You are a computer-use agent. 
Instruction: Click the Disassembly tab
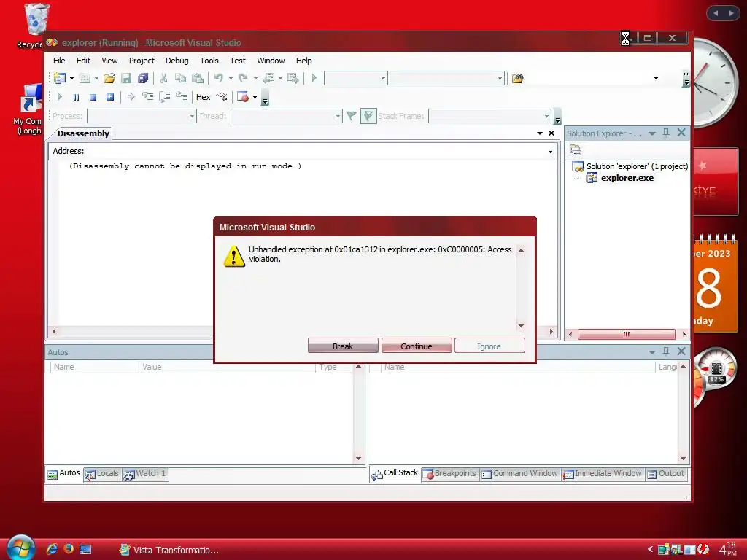pos(83,133)
